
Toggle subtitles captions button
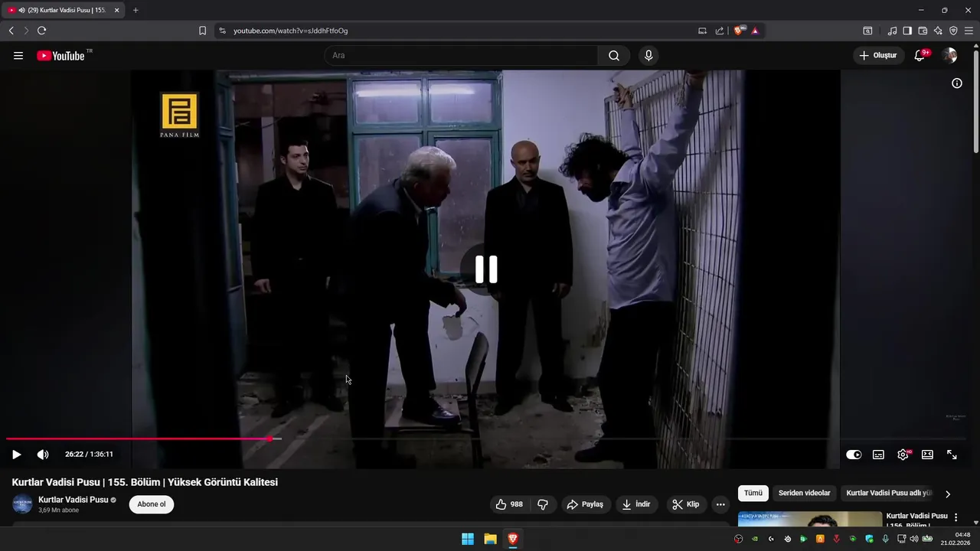point(878,455)
